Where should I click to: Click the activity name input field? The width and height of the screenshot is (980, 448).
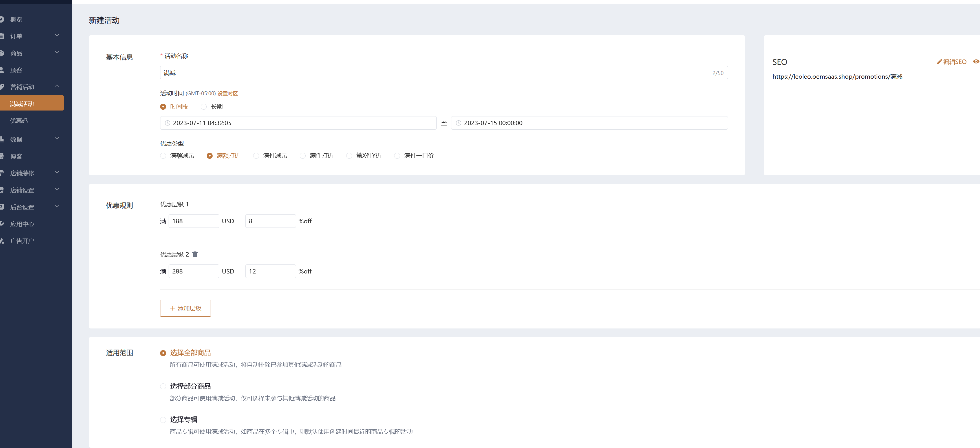point(443,73)
